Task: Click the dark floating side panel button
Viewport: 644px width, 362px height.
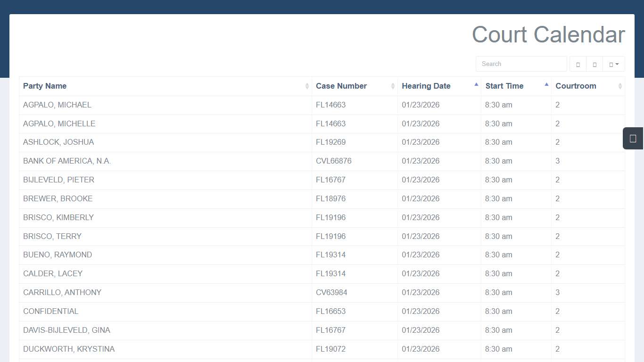Action: pyautogui.click(x=633, y=139)
